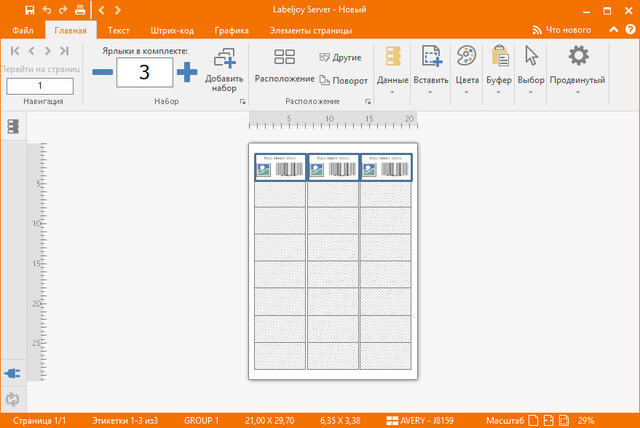Image resolution: width=640 pixels, height=428 pixels.
Task: Click the plug connection icon in left sidebar
Action: pos(12,372)
